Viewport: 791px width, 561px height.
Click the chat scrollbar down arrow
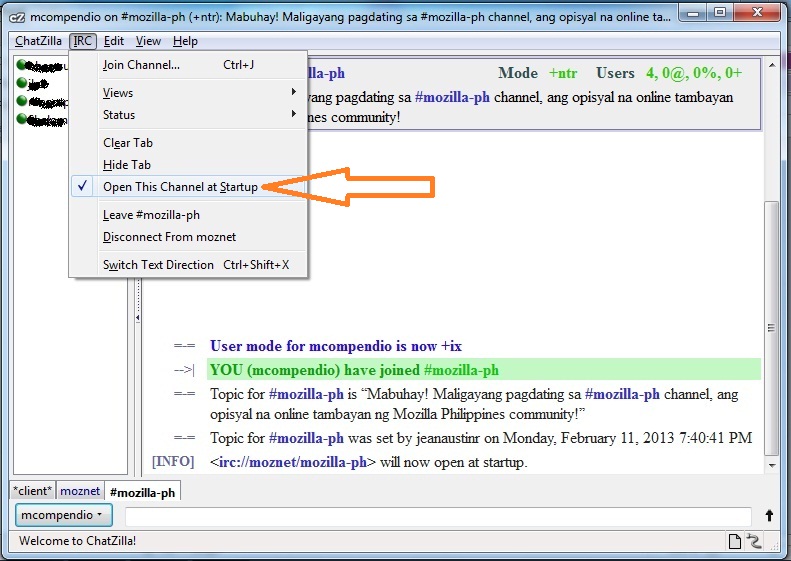point(772,466)
